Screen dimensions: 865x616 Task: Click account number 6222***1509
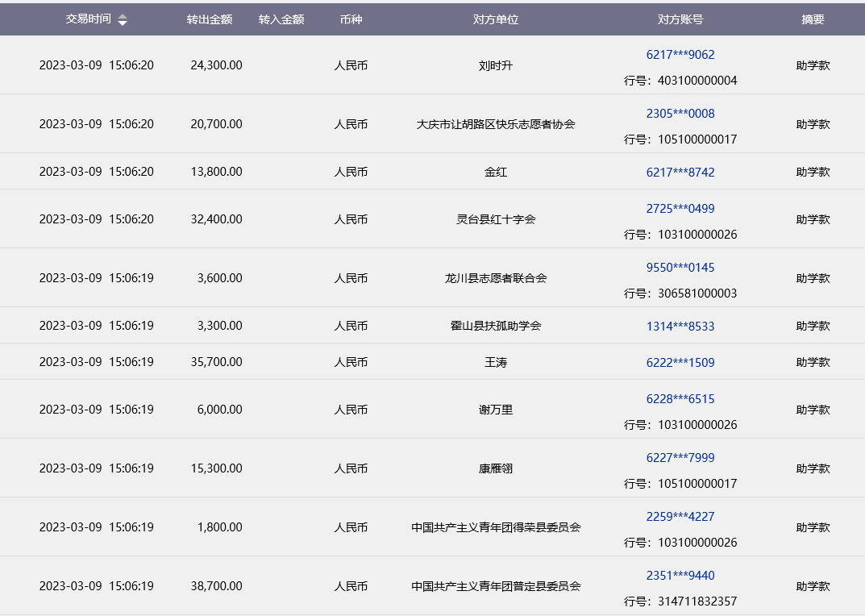pos(680,363)
